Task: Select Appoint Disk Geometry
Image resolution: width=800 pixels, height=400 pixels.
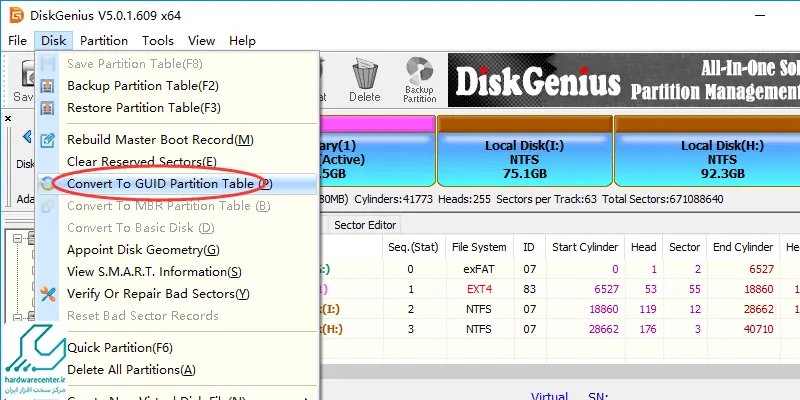Action: (177, 250)
